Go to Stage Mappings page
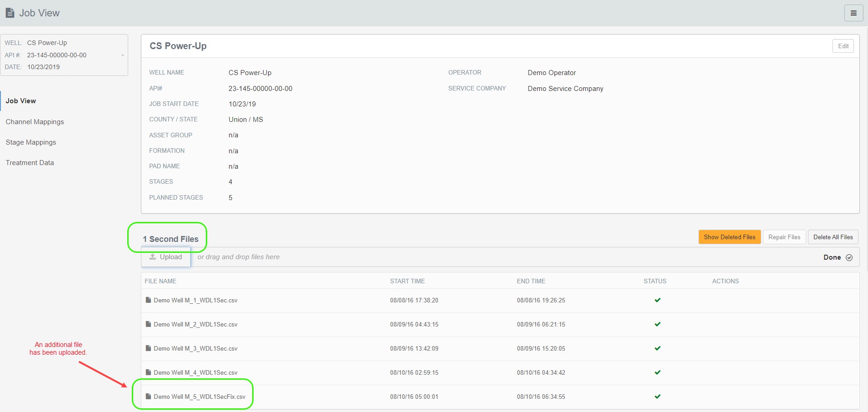 click(x=31, y=142)
